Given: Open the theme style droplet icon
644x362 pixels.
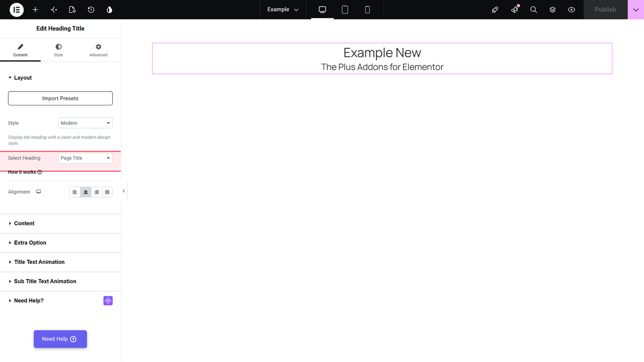Looking at the screenshot, I should tap(109, 10).
